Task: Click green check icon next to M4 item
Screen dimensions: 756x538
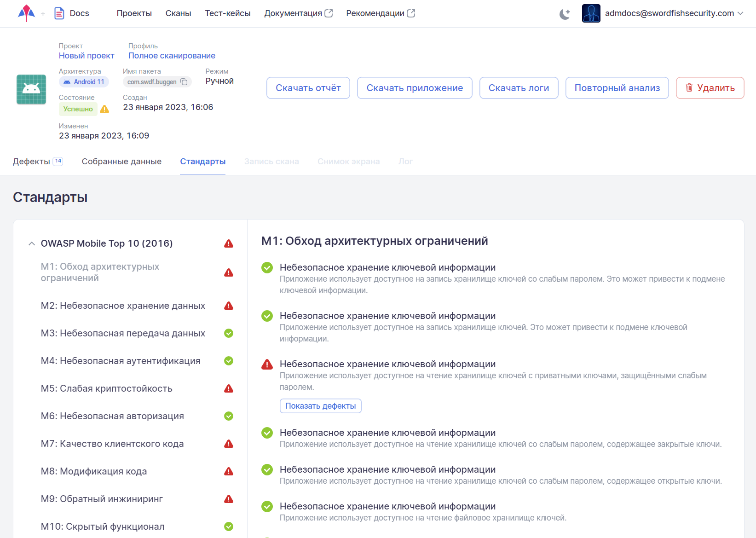Action: (x=229, y=361)
